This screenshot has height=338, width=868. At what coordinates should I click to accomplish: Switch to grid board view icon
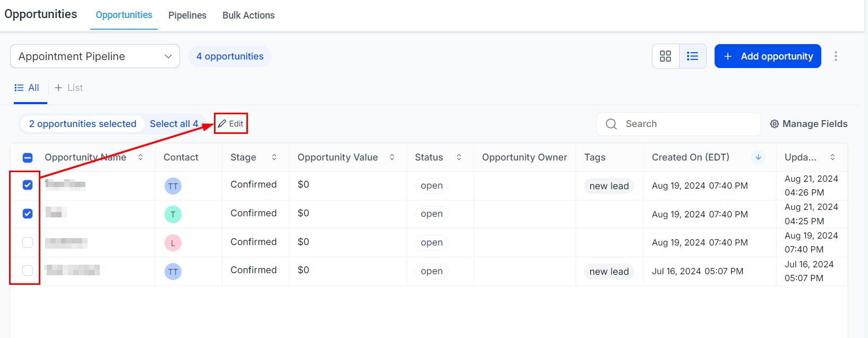(665, 56)
